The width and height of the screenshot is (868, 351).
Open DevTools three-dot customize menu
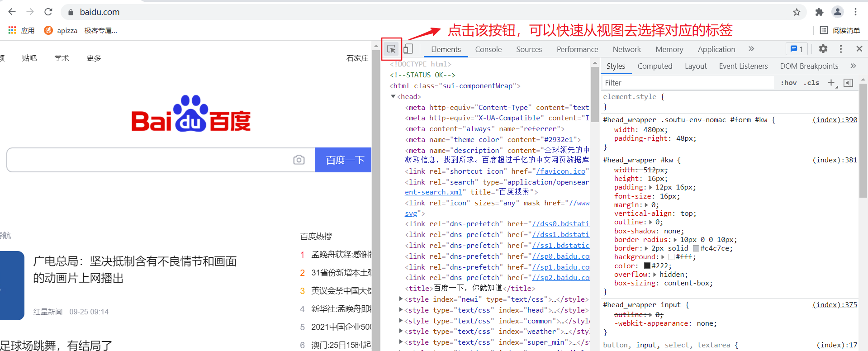pos(841,49)
